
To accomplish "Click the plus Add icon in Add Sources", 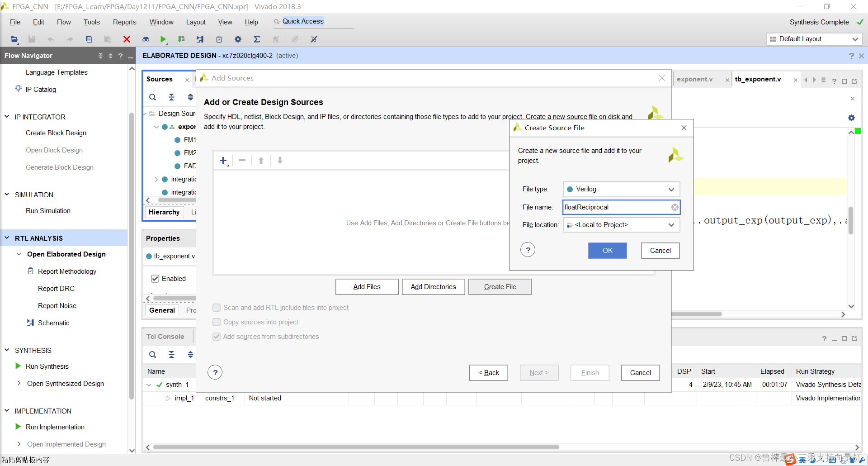I will coord(223,161).
